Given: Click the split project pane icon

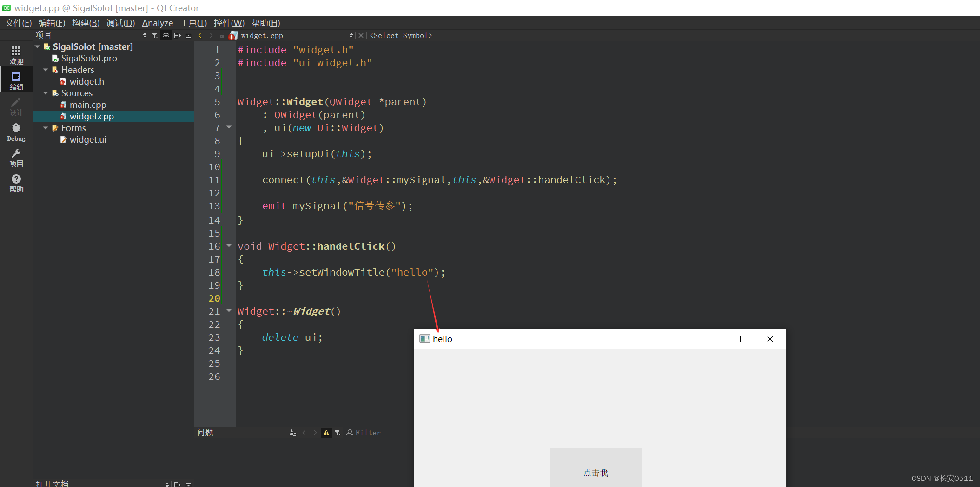Looking at the screenshot, I should [x=177, y=35].
